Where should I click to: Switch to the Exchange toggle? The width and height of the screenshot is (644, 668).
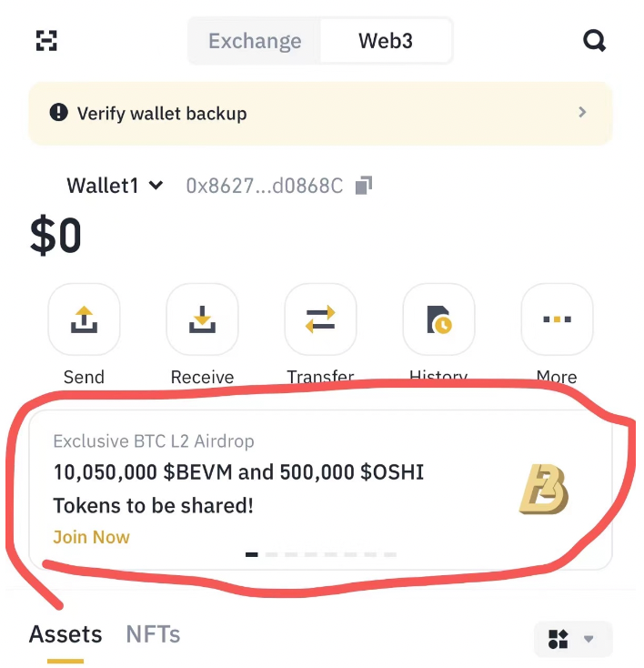point(255,41)
